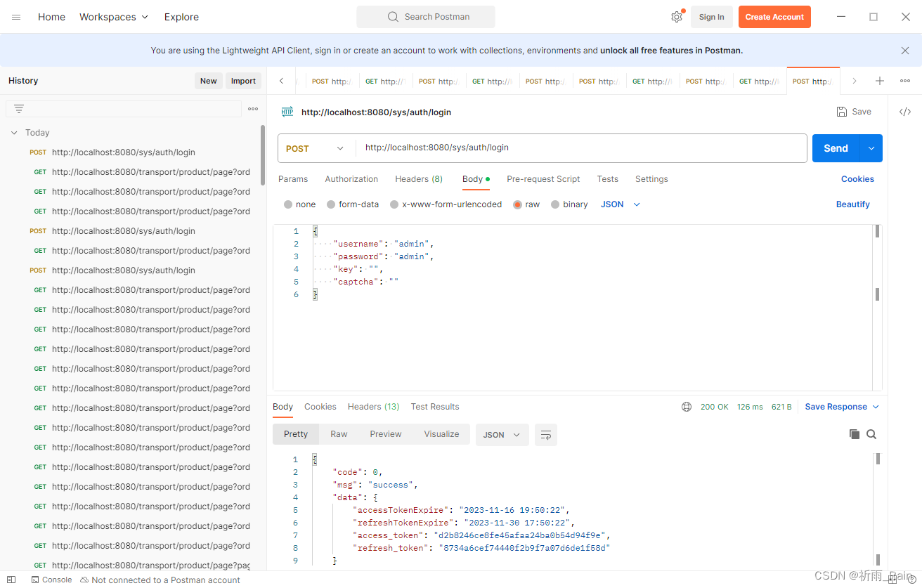Click the HTTP request type icon
This screenshot has width=922, height=588.
coord(287,112)
